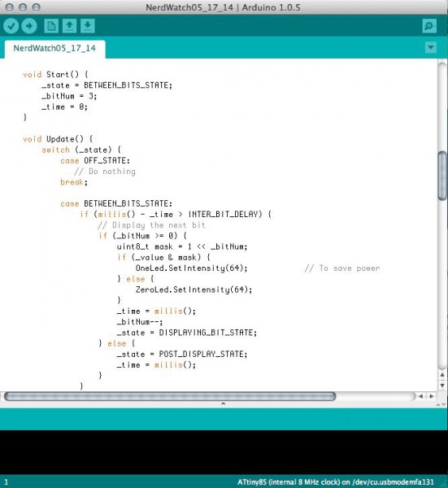Click the vertical scrollbar thumb
This screenshot has width=448, height=488.
pyautogui.click(x=442, y=176)
